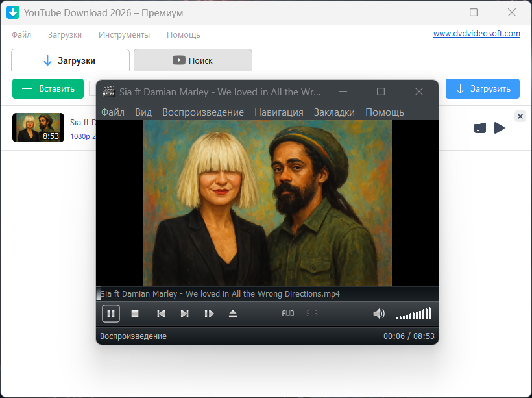Open Файл menu in YouTube Download
This screenshot has height=398, width=532.
pyautogui.click(x=21, y=34)
